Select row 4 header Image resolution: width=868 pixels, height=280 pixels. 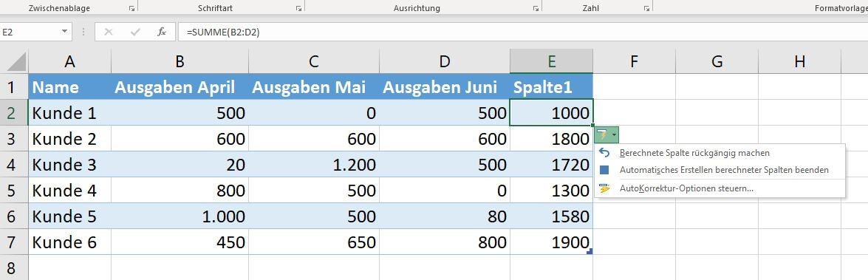14,164
